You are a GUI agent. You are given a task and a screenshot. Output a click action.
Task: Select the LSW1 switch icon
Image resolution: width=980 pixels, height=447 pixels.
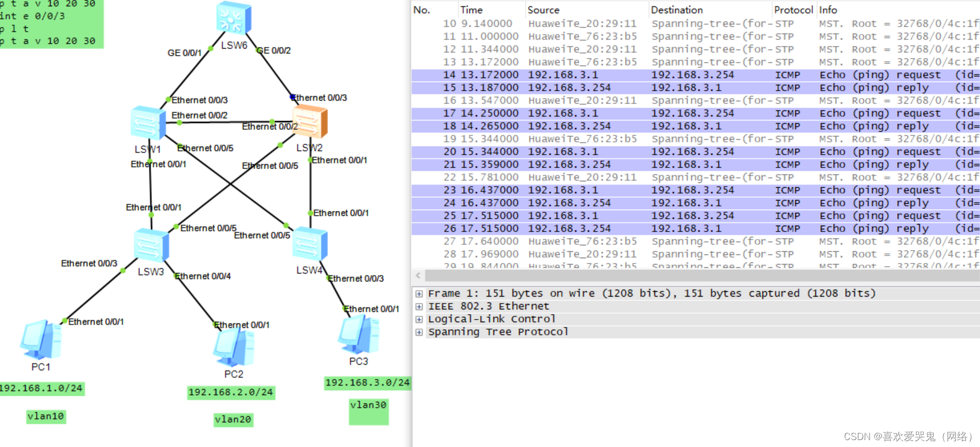pos(148,123)
